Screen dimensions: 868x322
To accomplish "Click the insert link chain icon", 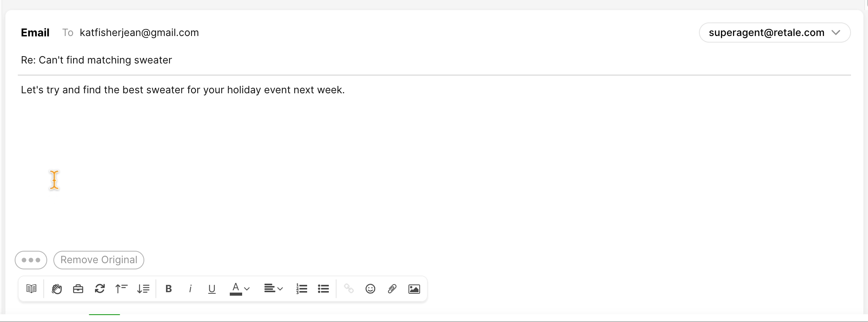I will 349,289.
